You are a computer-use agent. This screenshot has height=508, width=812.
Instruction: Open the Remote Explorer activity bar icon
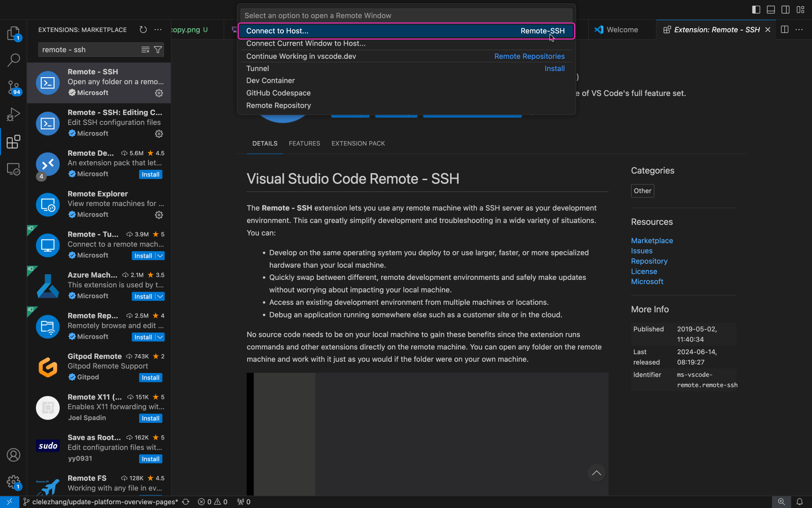(13, 169)
